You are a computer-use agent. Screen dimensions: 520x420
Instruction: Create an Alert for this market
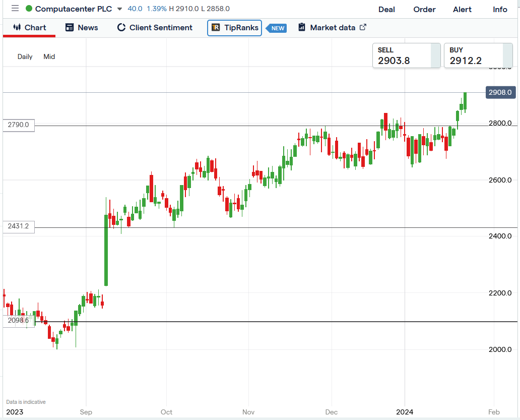pos(462,9)
